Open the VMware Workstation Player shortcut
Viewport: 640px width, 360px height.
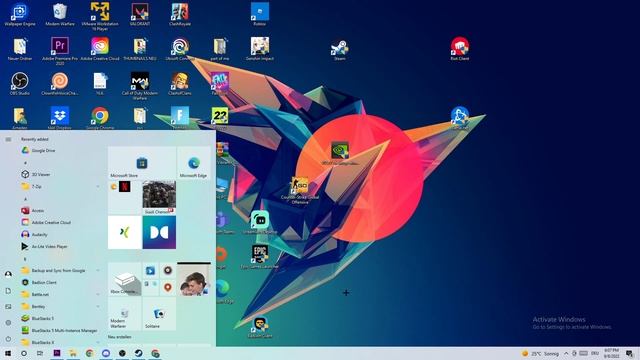click(100, 16)
